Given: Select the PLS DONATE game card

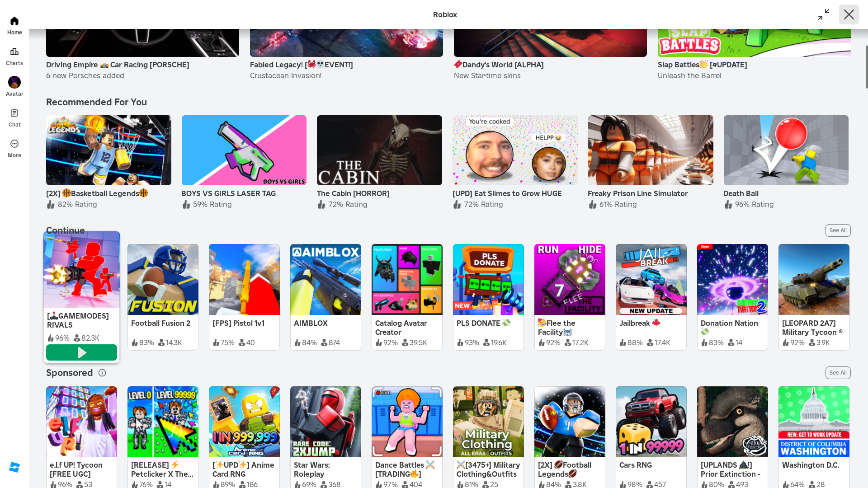Looking at the screenshot, I should tap(488, 280).
